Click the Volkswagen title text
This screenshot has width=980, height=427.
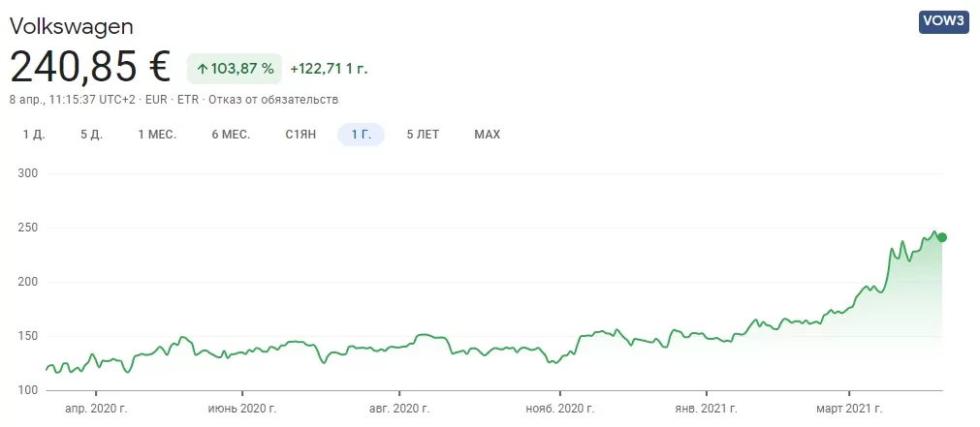72,26
